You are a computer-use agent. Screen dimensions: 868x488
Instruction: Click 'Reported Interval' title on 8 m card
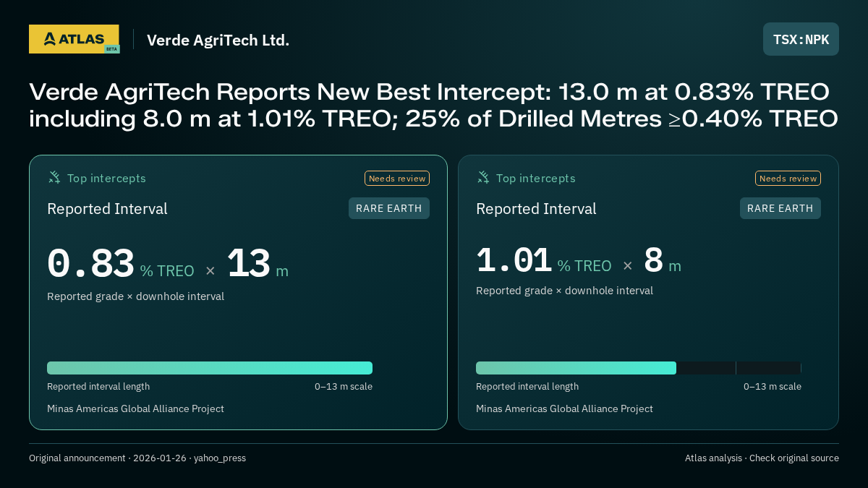pos(536,209)
